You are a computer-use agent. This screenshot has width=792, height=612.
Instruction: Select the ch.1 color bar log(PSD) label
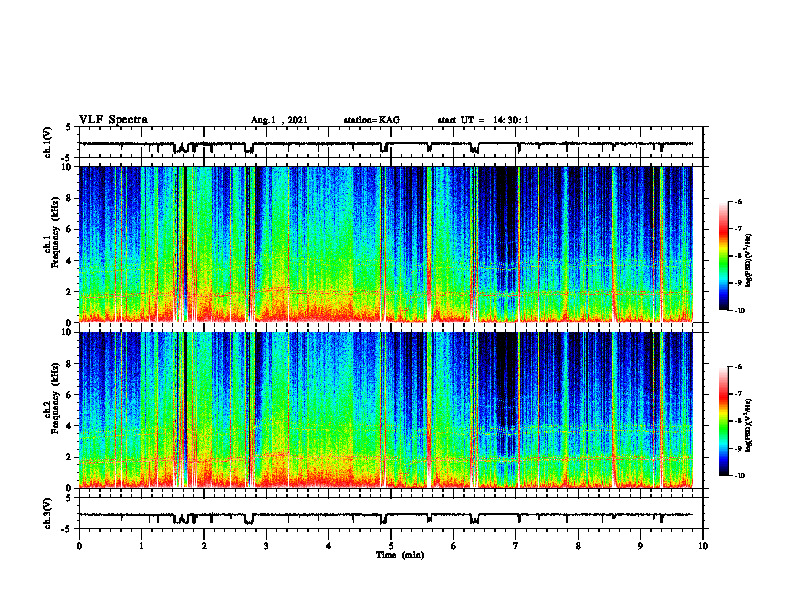[x=749, y=260]
